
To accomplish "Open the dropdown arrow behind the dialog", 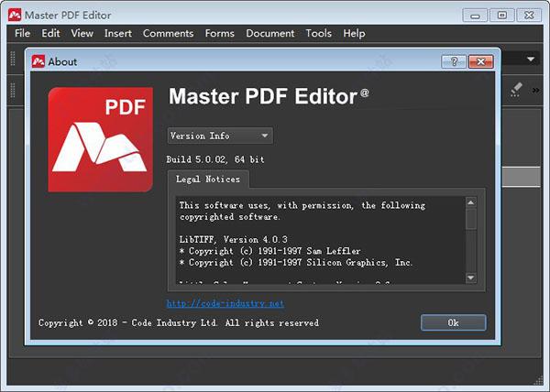I will 531,60.
